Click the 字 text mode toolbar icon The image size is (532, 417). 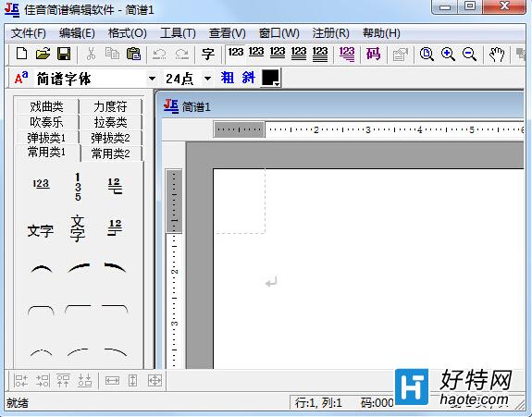pyautogui.click(x=207, y=54)
